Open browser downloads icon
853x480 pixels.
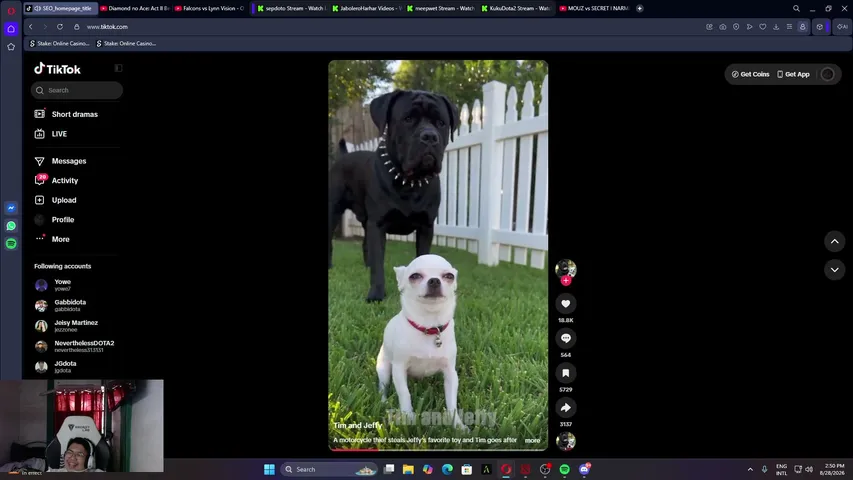pos(776,27)
